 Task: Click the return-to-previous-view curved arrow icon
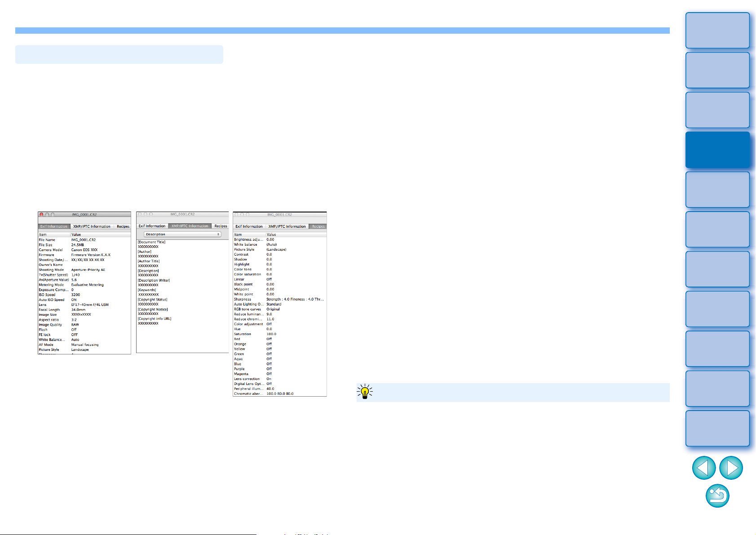click(717, 496)
